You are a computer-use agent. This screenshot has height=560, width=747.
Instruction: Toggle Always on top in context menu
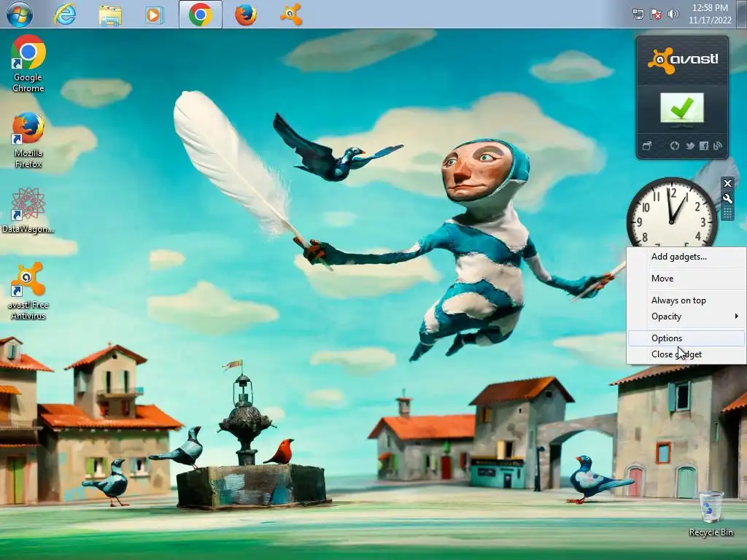tap(686, 300)
